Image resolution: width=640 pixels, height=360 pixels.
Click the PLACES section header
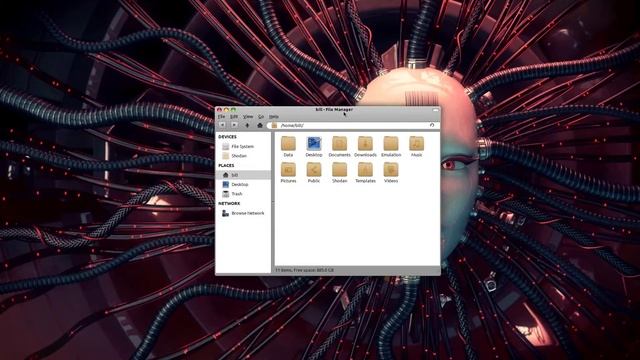coord(226,165)
